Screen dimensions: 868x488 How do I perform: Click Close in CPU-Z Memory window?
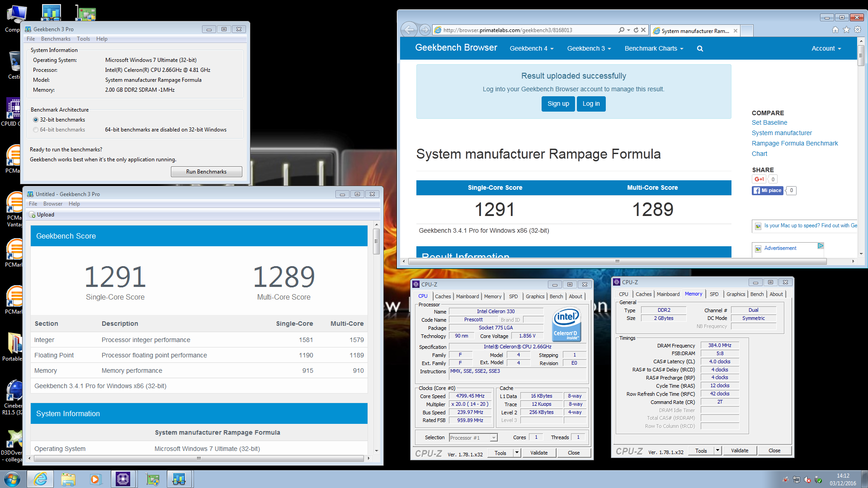(x=774, y=450)
